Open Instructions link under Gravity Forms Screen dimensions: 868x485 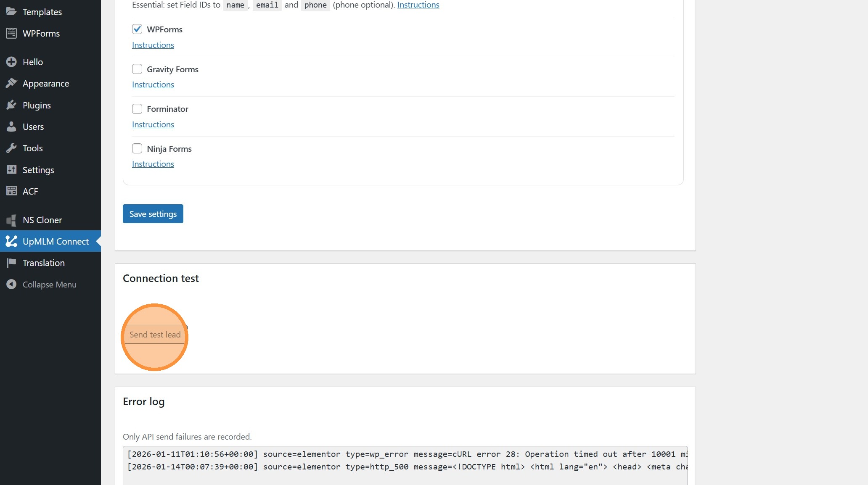(x=153, y=84)
